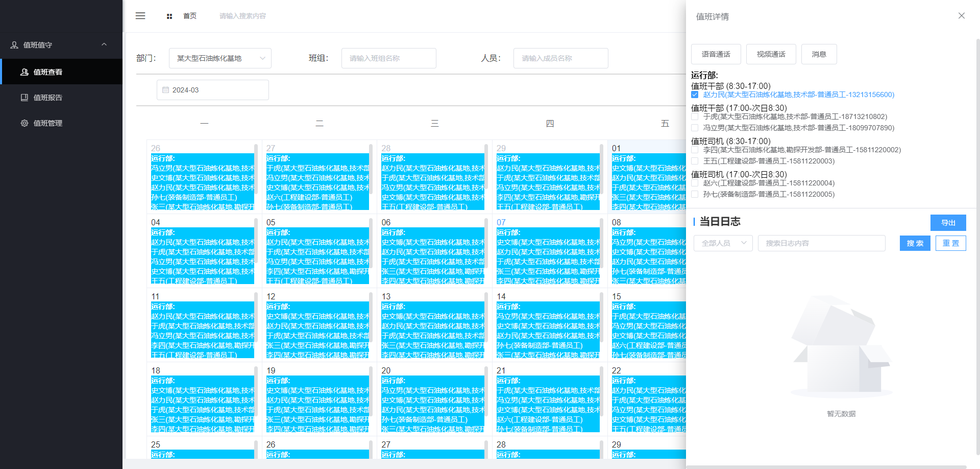980x469 pixels.
Task: Tick the 李四 duty driver checkbox
Action: [695, 150]
